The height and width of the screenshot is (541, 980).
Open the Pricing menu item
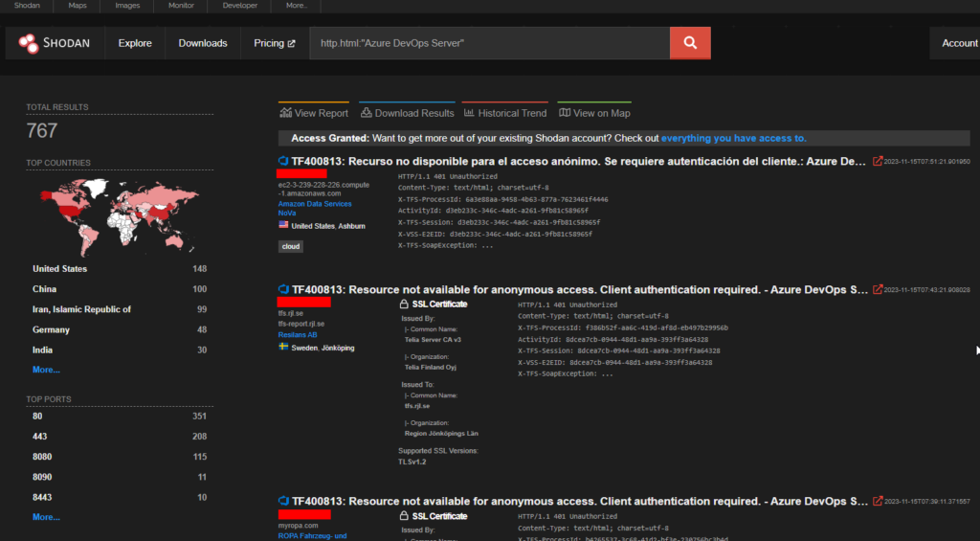tap(275, 43)
